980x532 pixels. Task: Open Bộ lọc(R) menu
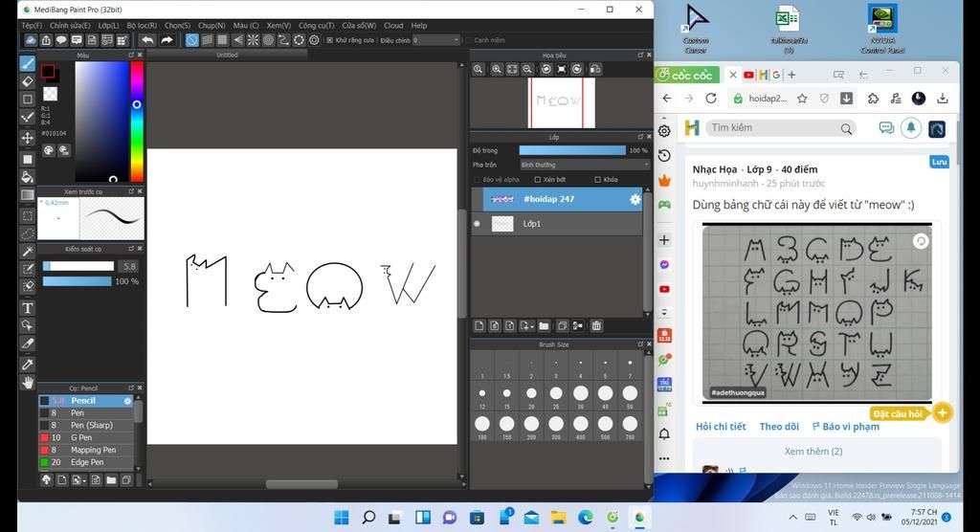click(x=142, y=26)
